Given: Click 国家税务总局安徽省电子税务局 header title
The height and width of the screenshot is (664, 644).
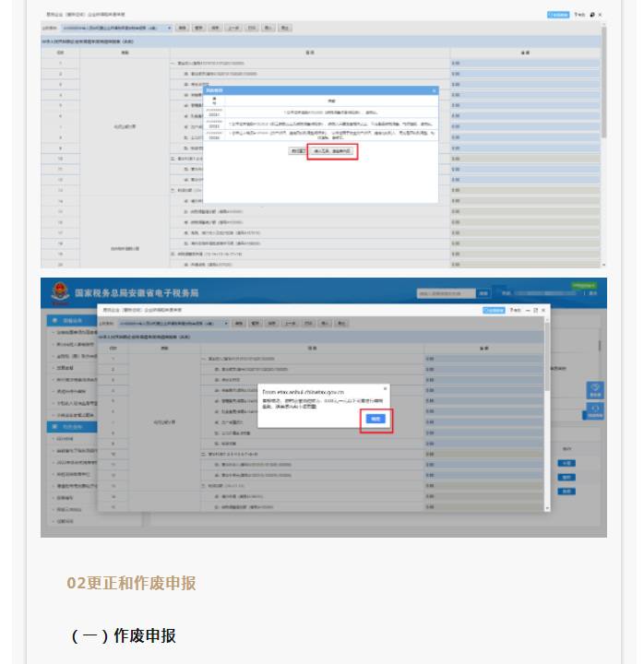Looking at the screenshot, I should coord(137,293).
